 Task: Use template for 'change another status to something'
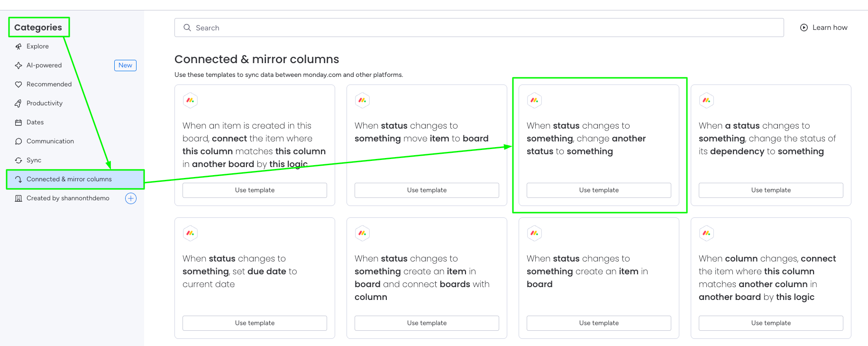[599, 190]
